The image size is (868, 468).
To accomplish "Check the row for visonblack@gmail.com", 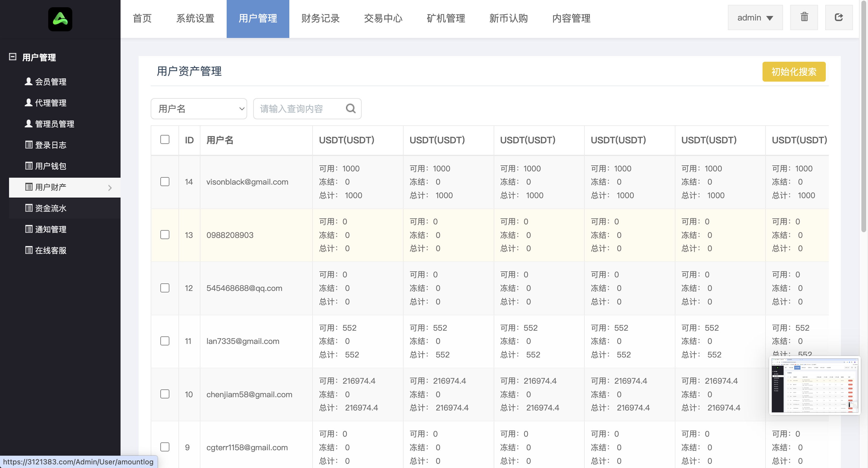I will 165,182.
